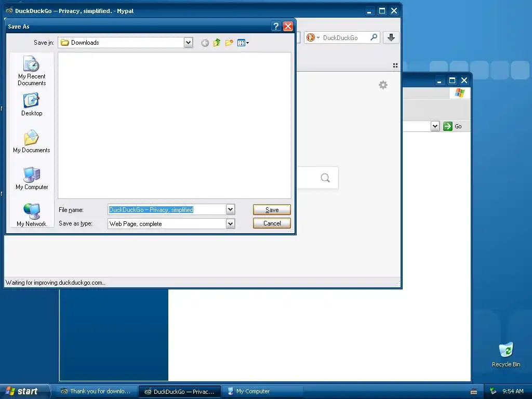532x399 pixels.
Task: Switch to DuckDuckGo taskbar button
Action: pyautogui.click(x=180, y=392)
